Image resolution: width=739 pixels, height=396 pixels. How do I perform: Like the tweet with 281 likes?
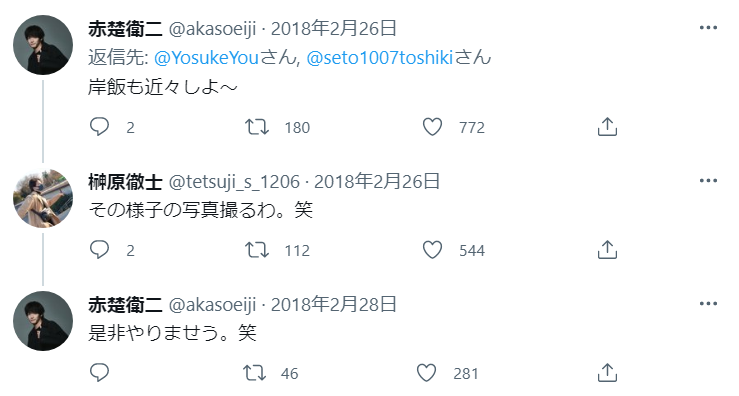coord(427,373)
